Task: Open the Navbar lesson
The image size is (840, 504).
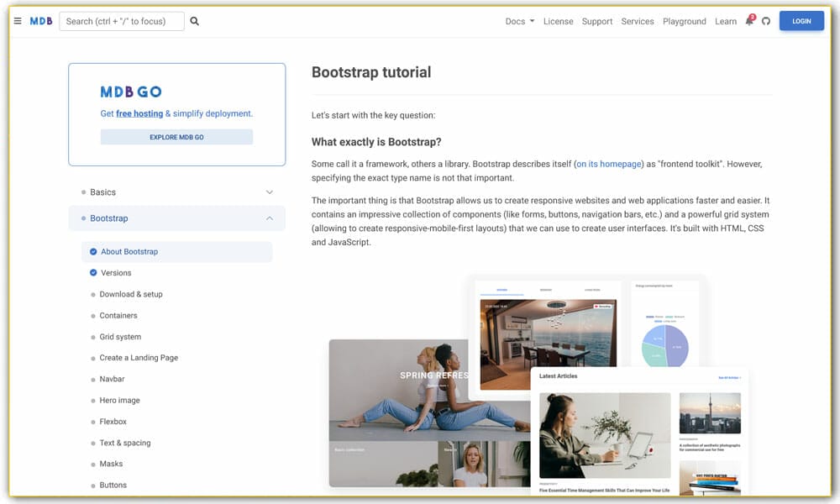Action: click(x=112, y=379)
